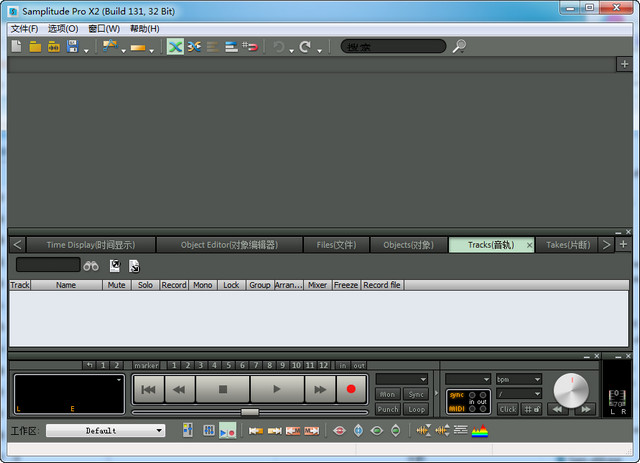
Task: Jump to project start transport button
Action: [149, 390]
